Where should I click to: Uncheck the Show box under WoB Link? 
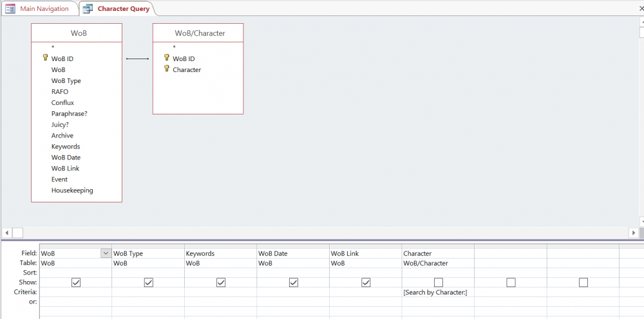click(x=366, y=282)
